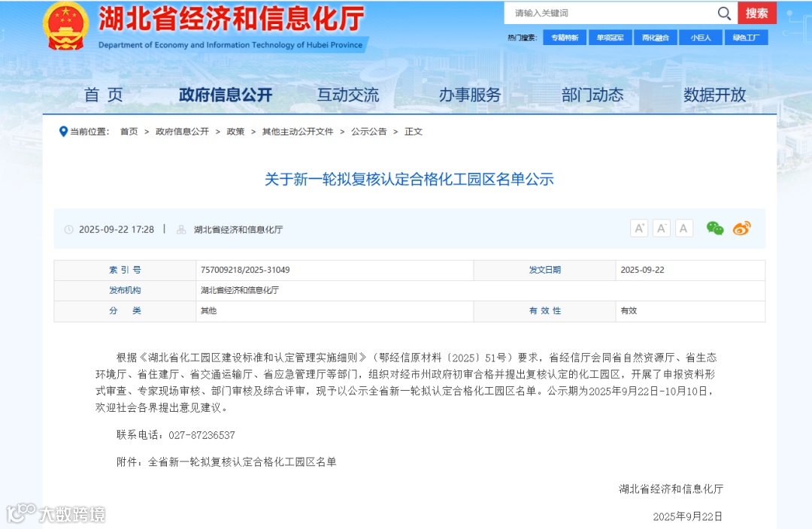The height and width of the screenshot is (529, 812).
Task: Select the 绿色工厂 hot search tag
Action: (x=747, y=38)
